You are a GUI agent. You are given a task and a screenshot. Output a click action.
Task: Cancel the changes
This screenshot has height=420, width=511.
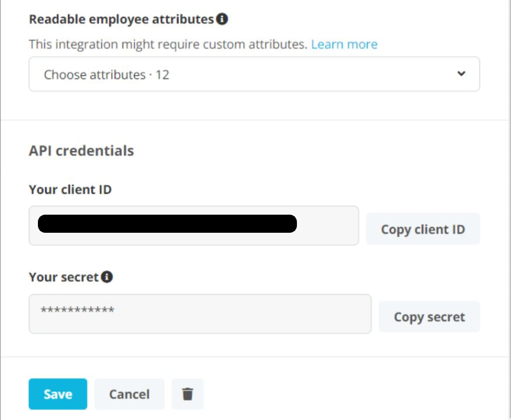(x=129, y=394)
